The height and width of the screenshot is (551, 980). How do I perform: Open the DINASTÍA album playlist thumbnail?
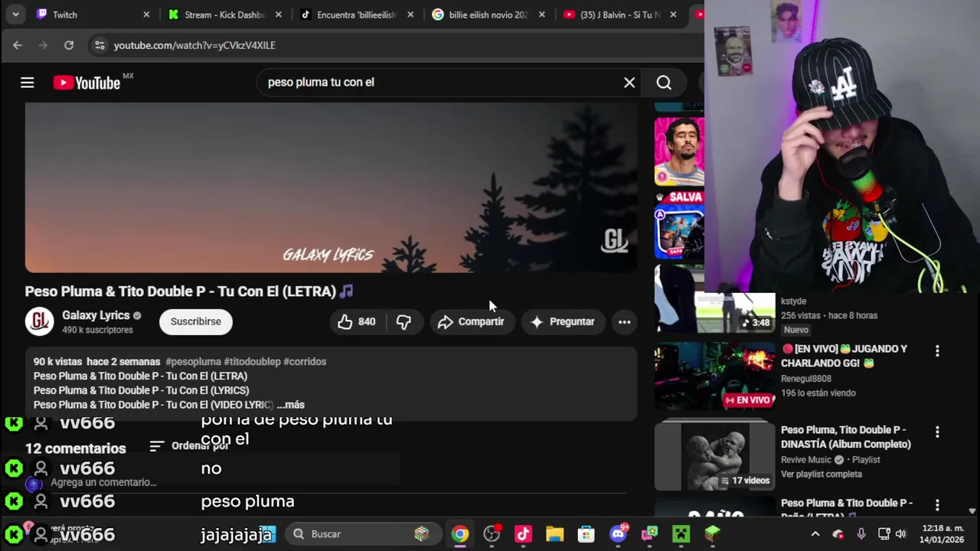pyautogui.click(x=715, y=456)
